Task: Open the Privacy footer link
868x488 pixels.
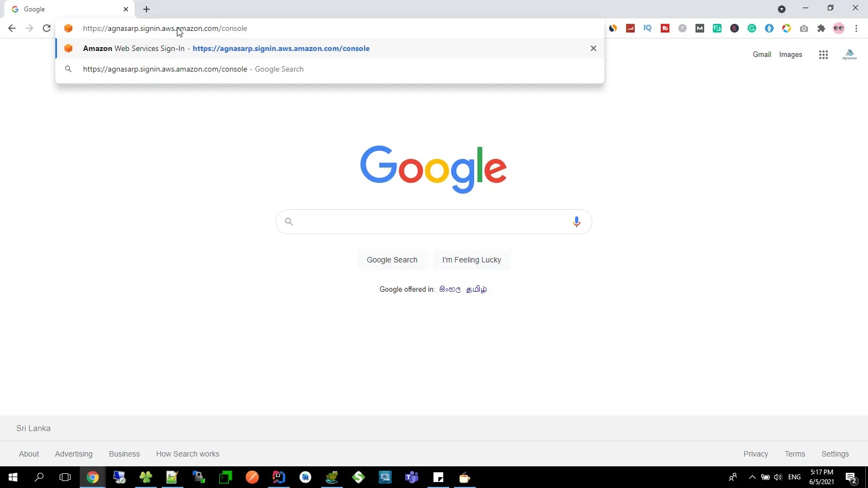Action: [x=756, y=454]
